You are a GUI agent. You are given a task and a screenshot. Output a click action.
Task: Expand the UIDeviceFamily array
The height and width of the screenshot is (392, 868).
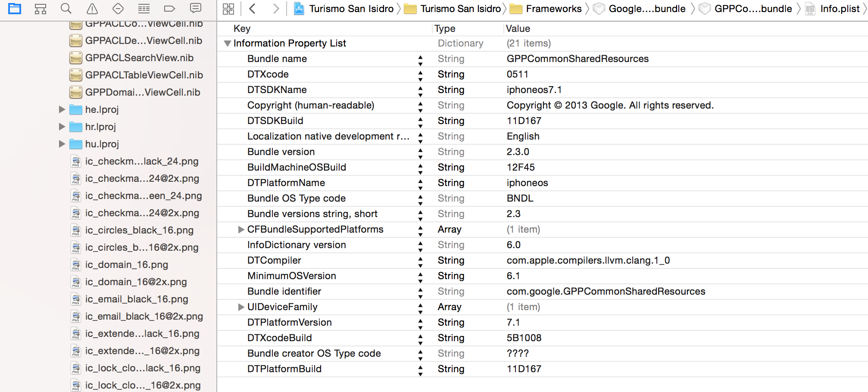coord(241,307)
